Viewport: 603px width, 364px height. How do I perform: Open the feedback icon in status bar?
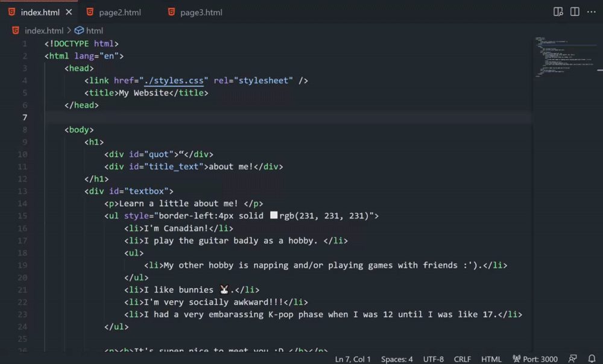[x=573, y=359]
